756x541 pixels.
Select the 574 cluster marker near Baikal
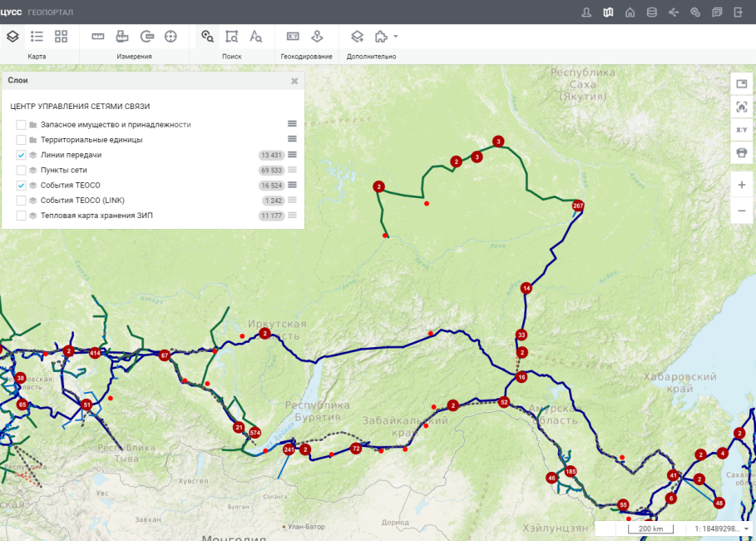coord(255,433)
